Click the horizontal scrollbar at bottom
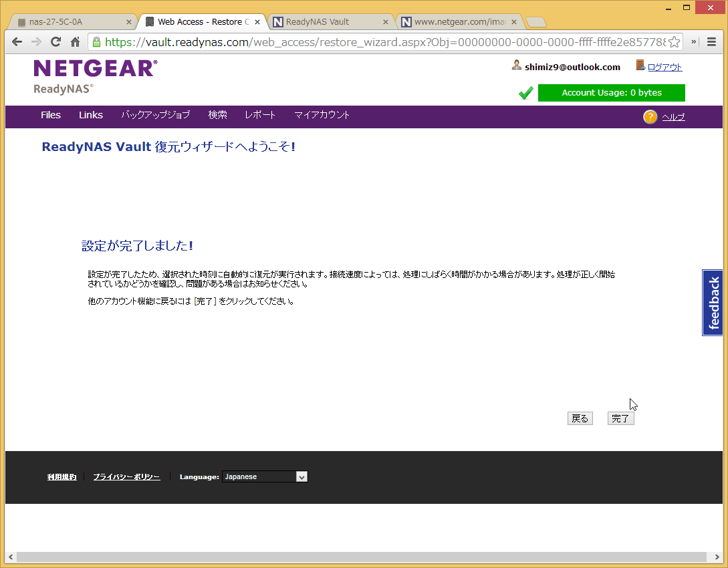The image size is (728, 568). (361, 557)
